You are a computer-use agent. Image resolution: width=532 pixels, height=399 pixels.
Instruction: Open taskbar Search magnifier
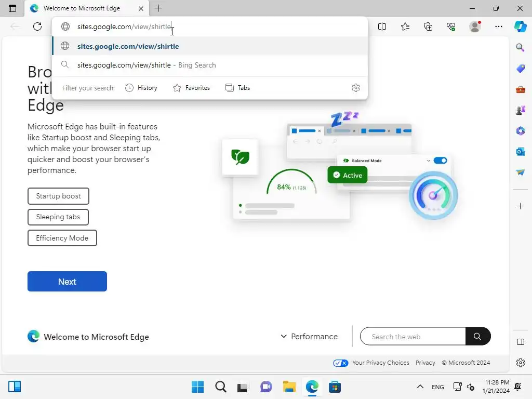point(220,387)
